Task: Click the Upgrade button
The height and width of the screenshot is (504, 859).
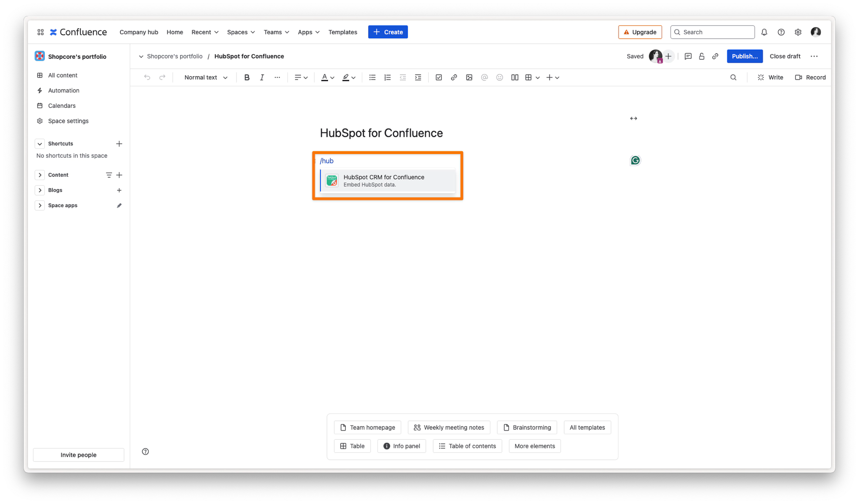Action: tap(640, 32)
